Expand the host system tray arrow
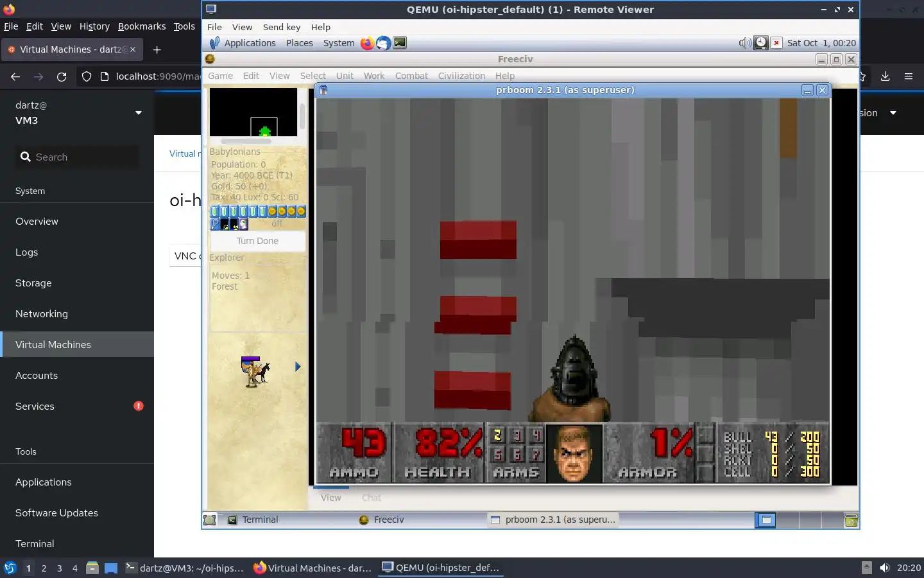 866,568
